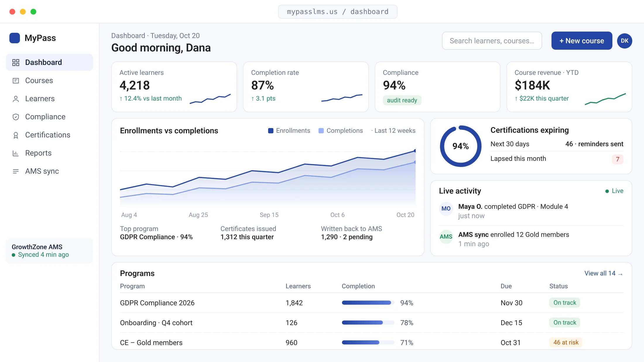The width and height of the screenshot is (644, 362).
Task: Open the DK user avatar
Action: tap(625, 41)
